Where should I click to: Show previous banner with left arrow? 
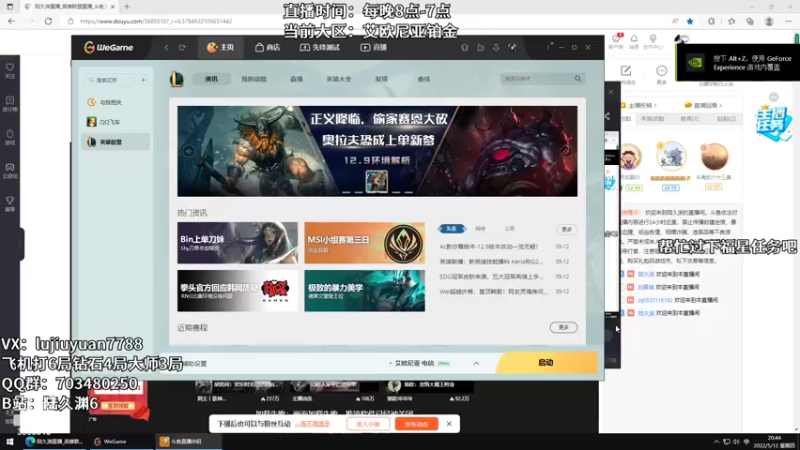[189, 151]
